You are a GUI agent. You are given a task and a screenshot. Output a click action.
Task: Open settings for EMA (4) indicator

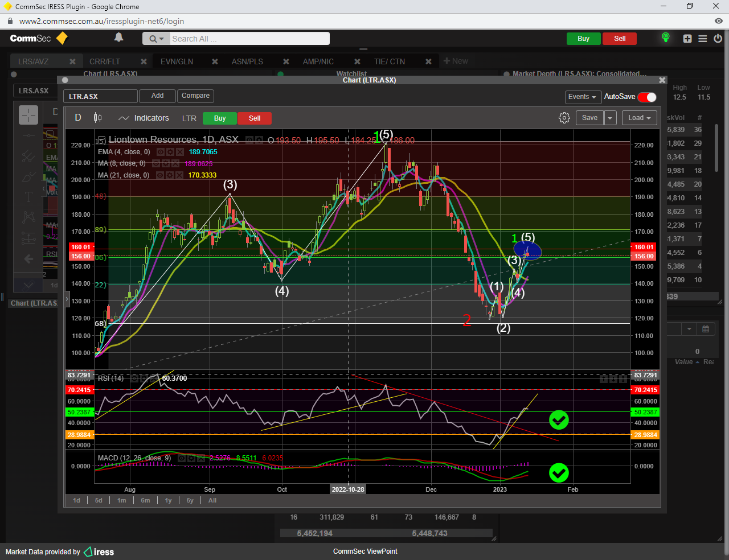pos(170,152)
